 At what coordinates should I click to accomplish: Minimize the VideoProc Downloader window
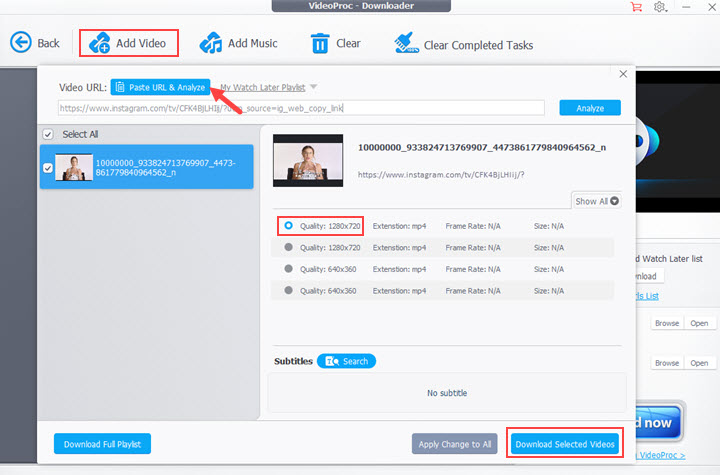686,7
